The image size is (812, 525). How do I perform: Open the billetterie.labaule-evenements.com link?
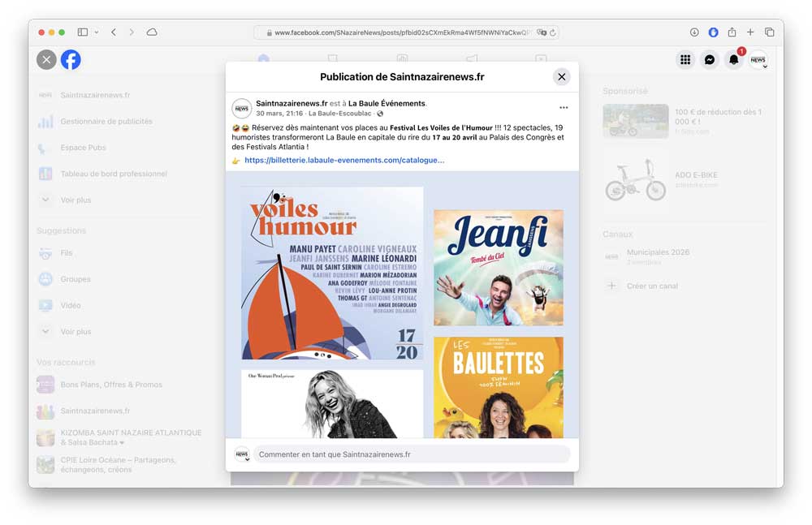tap(344, 161)
